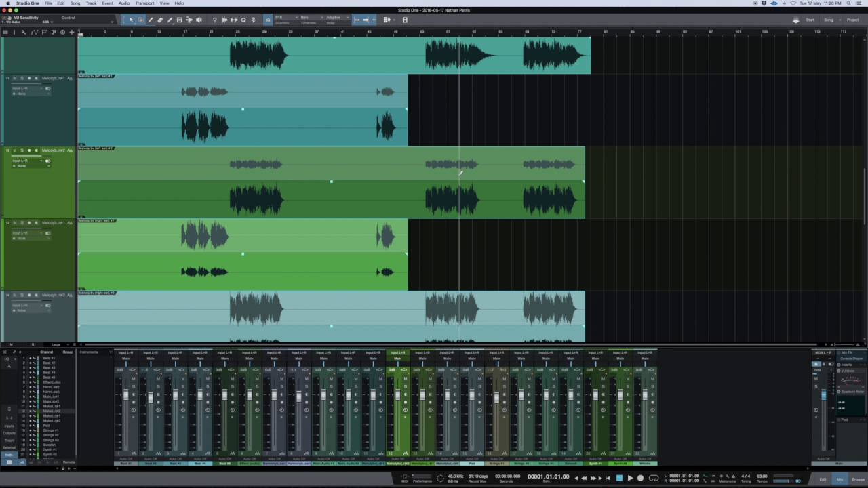Open the Event menu
Viewport: 868px width, 488px height.
click(107, 3)
